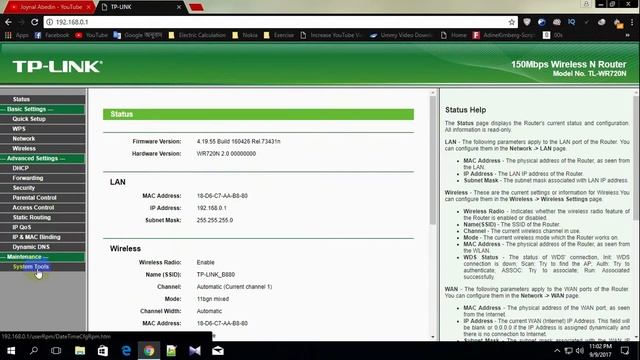This screenshot has width=640, height=360.
Task: Open Status in router sidebar
Action: coord(21,99)
